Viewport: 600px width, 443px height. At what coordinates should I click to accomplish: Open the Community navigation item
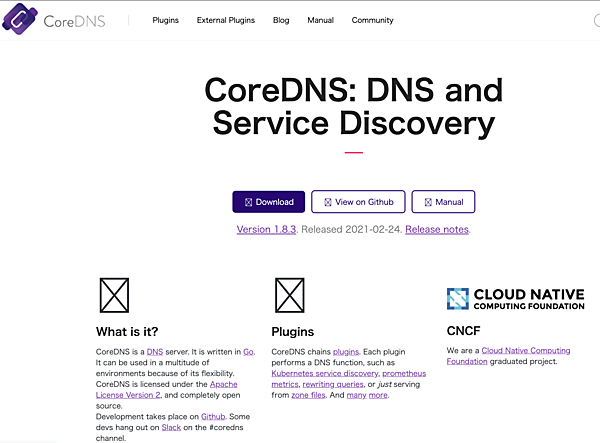point(372,20)
